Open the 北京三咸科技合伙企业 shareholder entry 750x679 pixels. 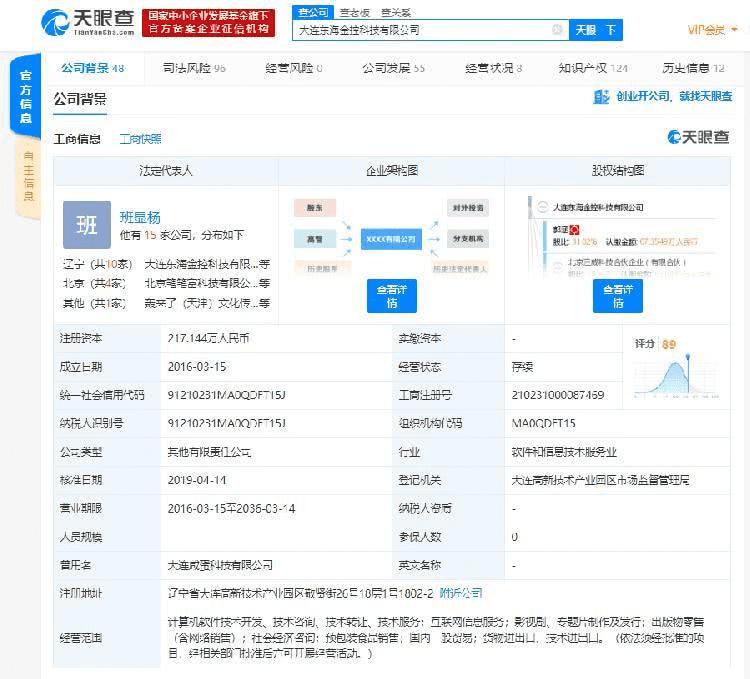627,262
